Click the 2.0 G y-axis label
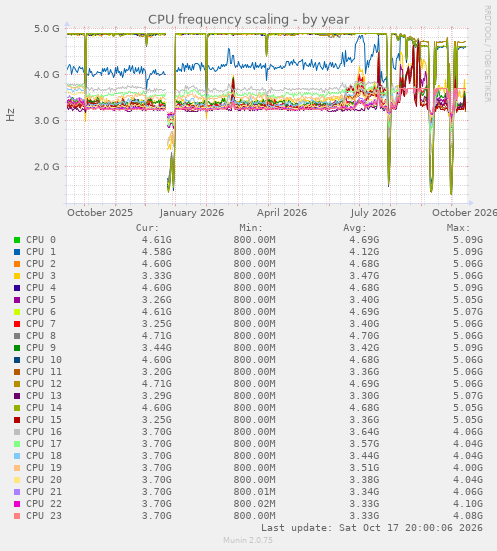Screen dimensions: 497x551 pos(47,167)
